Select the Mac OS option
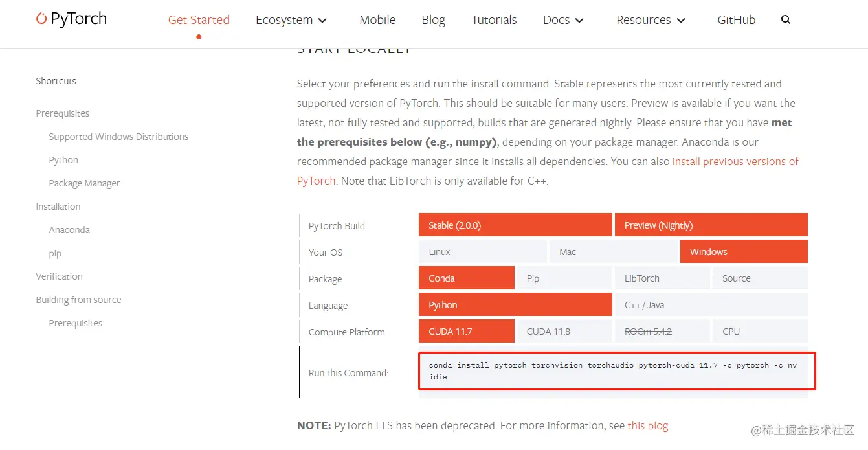 [613, 252]
